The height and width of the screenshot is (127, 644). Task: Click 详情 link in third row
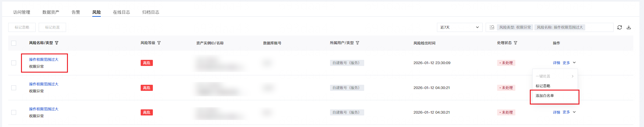point(556,112)
